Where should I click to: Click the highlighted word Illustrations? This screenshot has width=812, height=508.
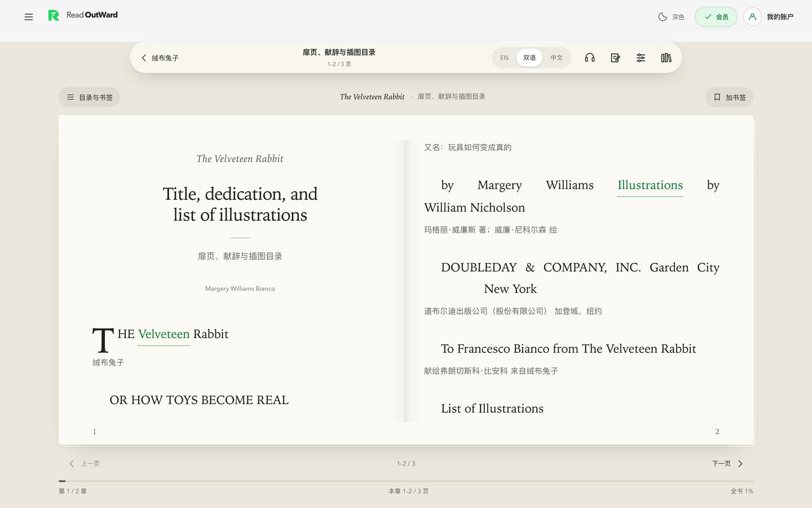coord(650,185)
